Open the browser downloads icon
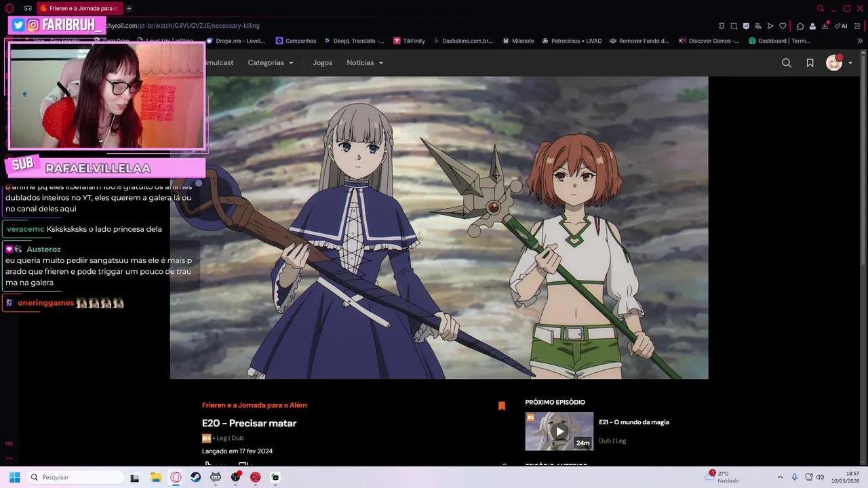Viewport: 868px width, 488px height. click(825, 26)
